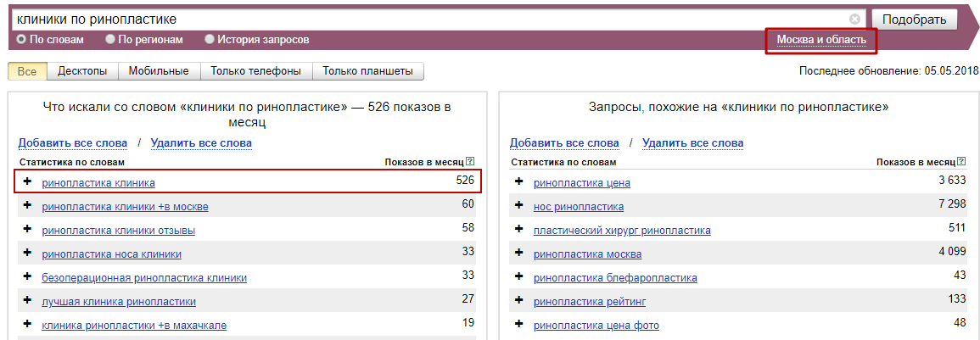Switch to the 'Только телефоны' tab
The width and height of the screenshot is (980, 340).
(255, 71)
